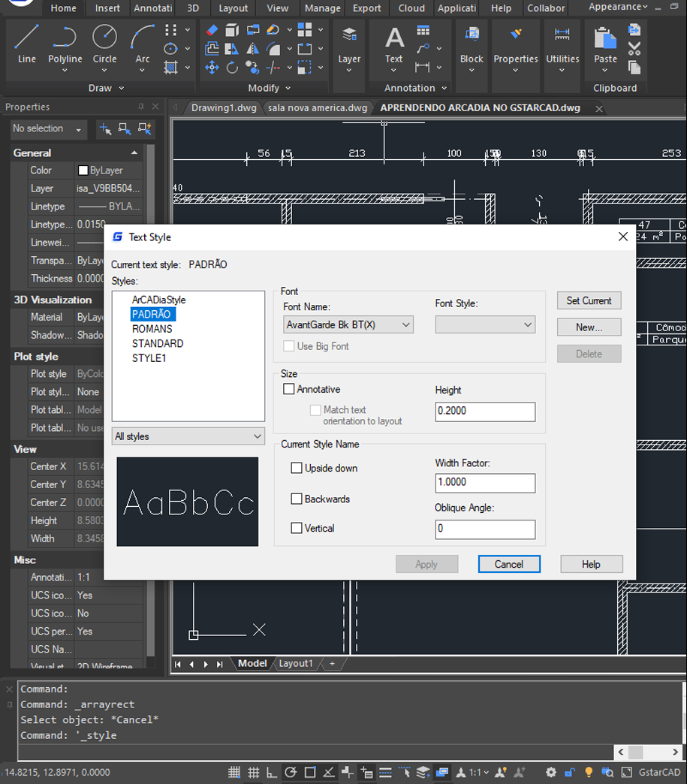Enable the Backwards checkbox

coord(297,499)
